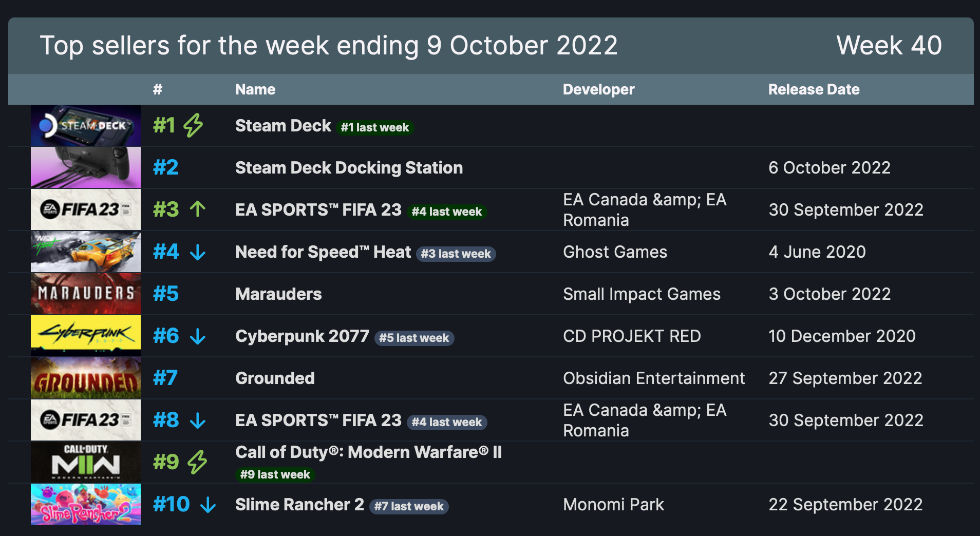
Task: Click the lightning bolt icon beside #1
Action: point(194,125)
